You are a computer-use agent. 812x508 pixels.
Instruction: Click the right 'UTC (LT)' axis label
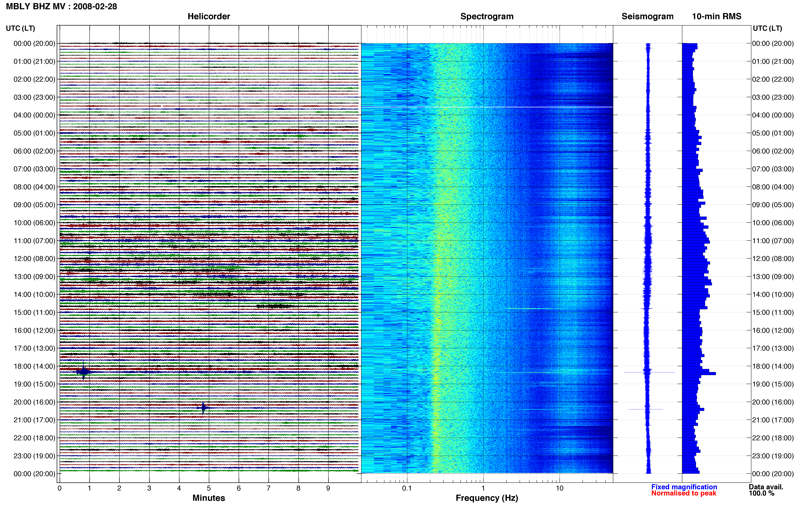point(767,28)
